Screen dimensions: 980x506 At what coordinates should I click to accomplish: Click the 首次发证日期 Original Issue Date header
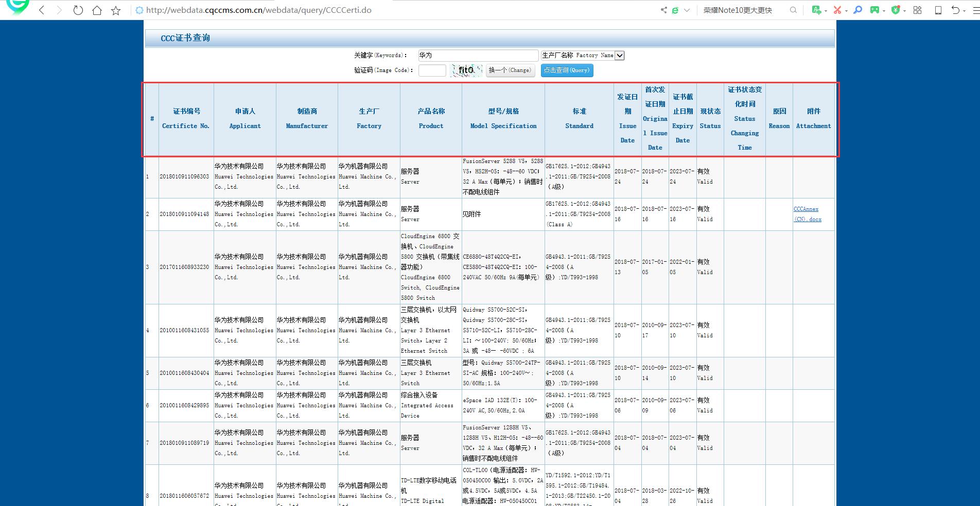pyautogui.click(x=655, y=119)
